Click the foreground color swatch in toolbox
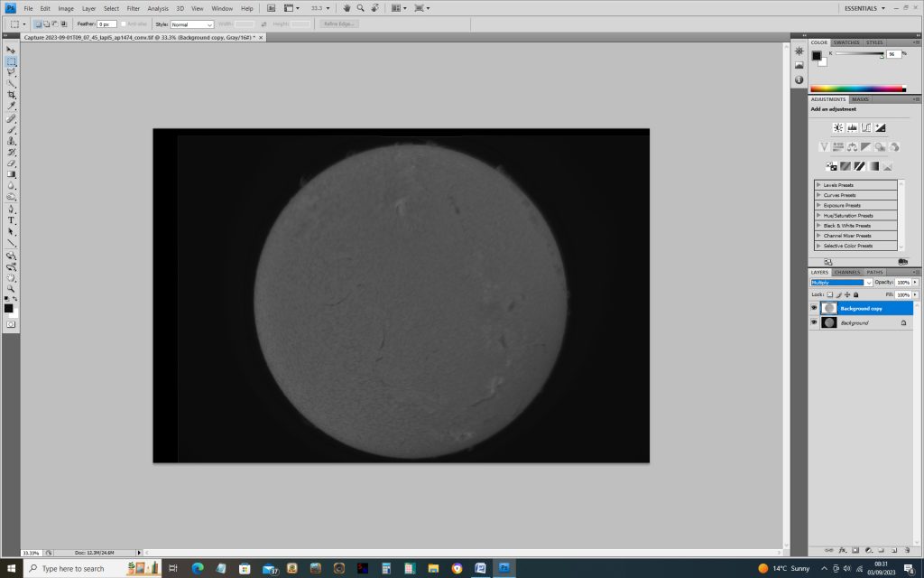 tap(8, 309)
